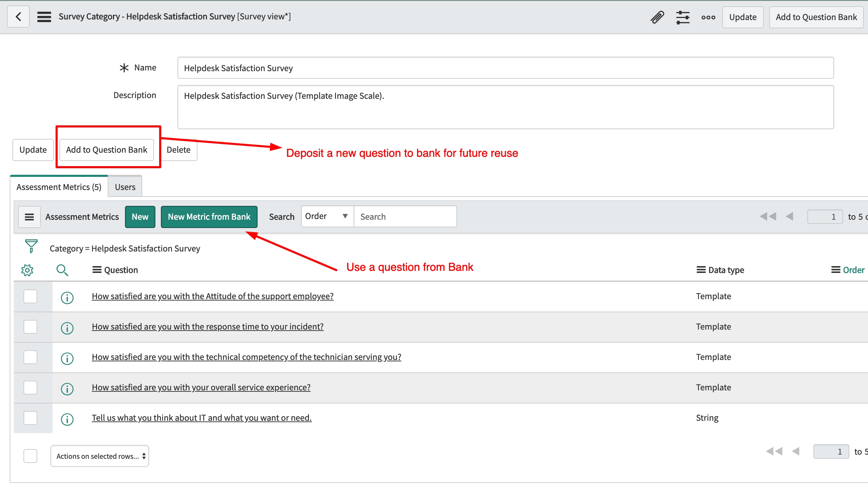Click the filter condition funnel icon

(30, 247)
